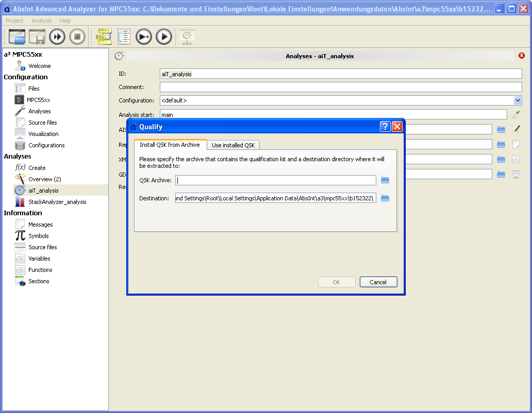Click the QSK Archive input field
The image size is (532, 413).
click(x=275, y=180)
